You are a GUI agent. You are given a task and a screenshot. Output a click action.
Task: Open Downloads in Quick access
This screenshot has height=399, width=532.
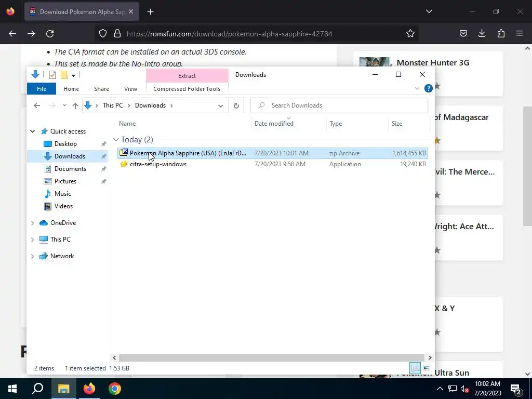coord(70,156)
